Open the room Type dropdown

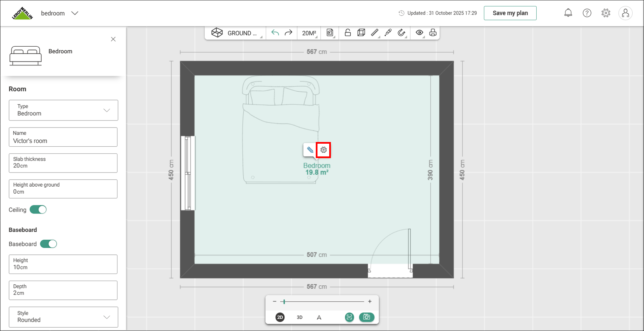click(x=63, y=110)
